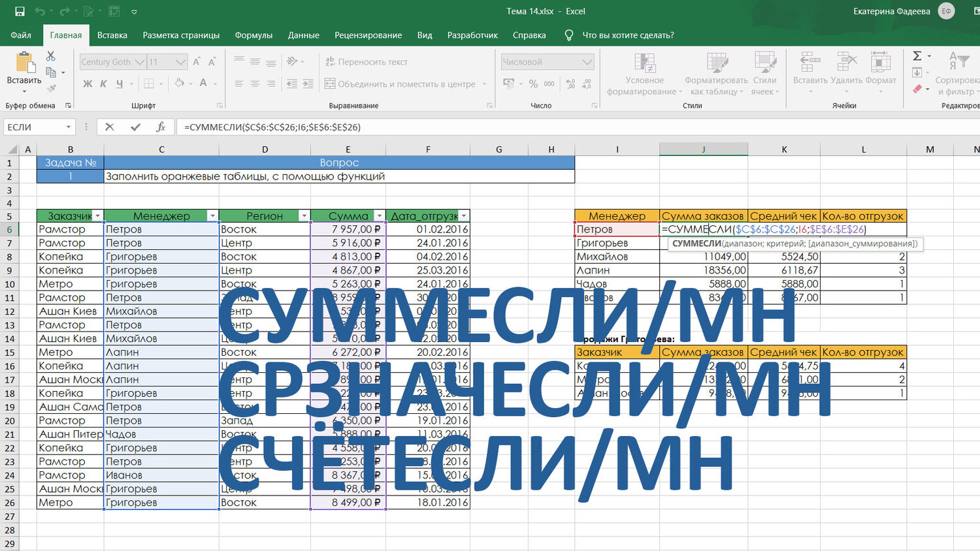Click Сортировка и фильтр button
Viewport: 980px width, 551px height.
[956, 74]
